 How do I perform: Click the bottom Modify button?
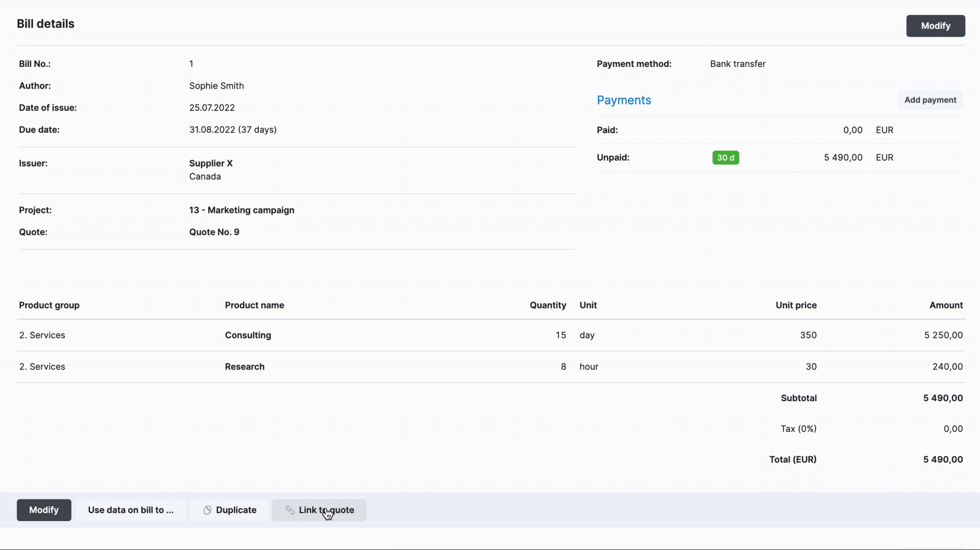(44, 510)
